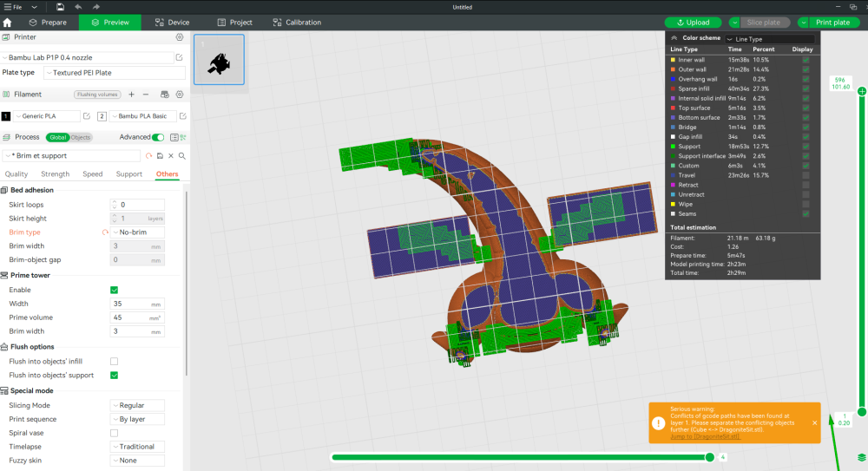This screenshot has height=471, width=868.
Task: Follow the Jump to DragoniteSit.stl link
Action: (705, 436)
